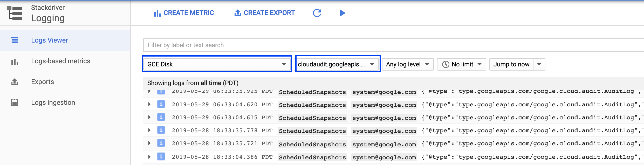
Task: Expand the 18:33:35.721 log entry
Action: [x=149, y=143]
